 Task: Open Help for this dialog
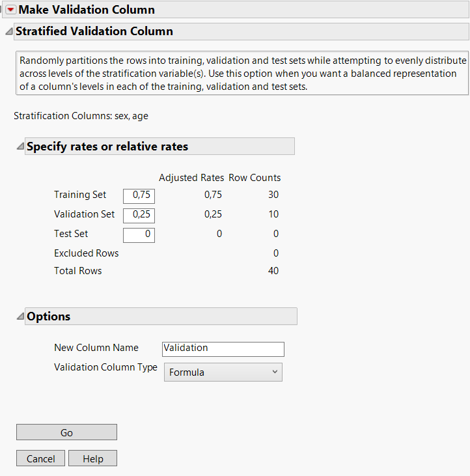click(x=93, y=458)
